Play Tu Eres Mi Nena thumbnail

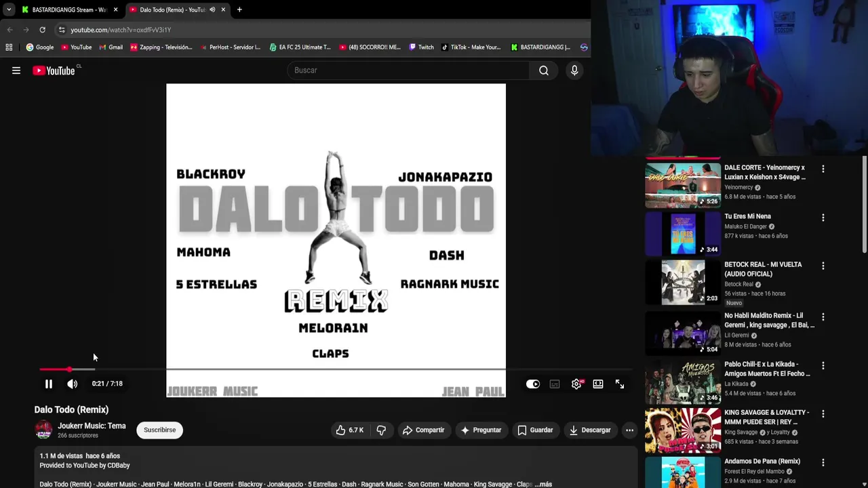[x=683, y=234]
